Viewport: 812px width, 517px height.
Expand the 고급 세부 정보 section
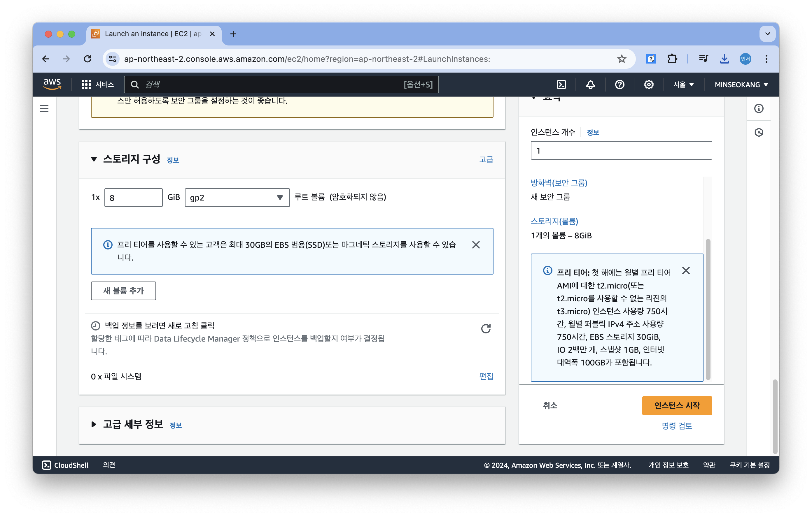pyautogui.click(x=94, y=424)
